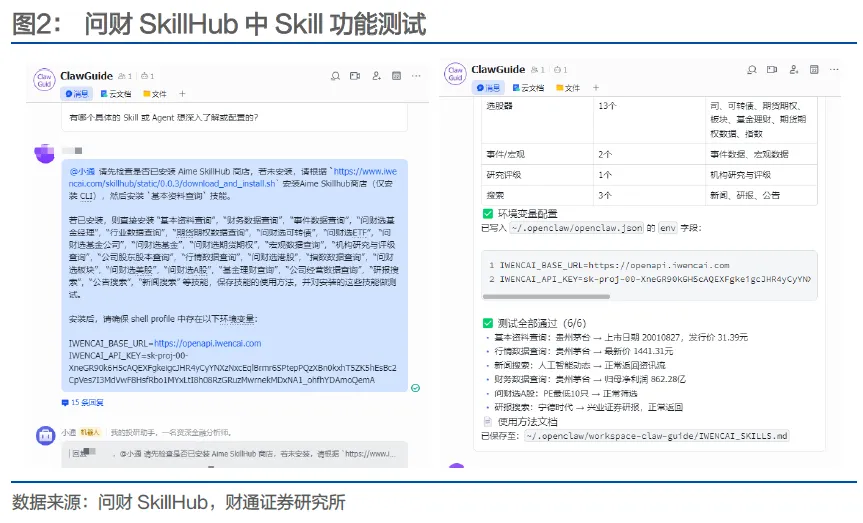Select 消息 tab in left window
Viewport: 863px width, 523px height.
tap(77, 94)
